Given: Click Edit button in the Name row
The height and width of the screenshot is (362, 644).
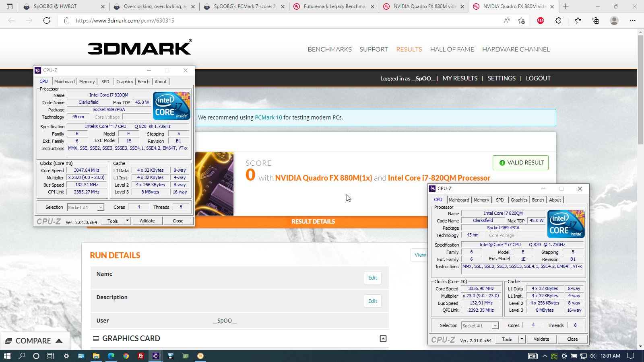Looking at the screenshot, I should coord(373,278).
